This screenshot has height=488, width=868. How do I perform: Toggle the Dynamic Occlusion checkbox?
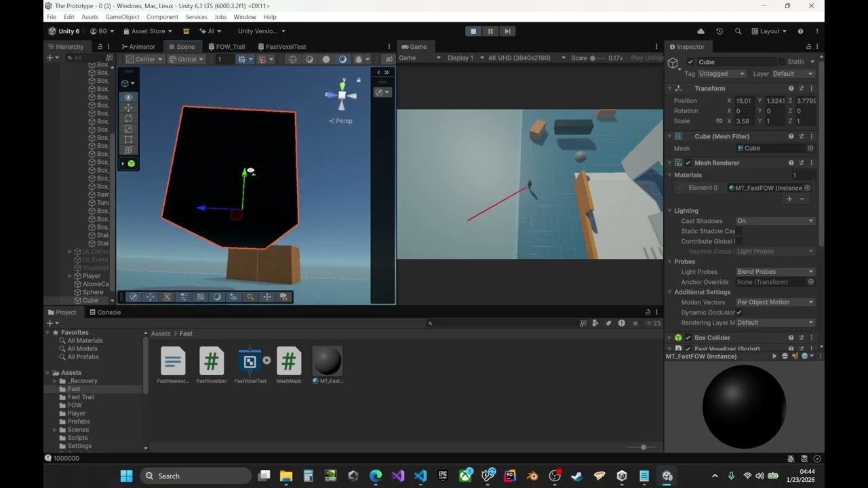tap(739, 312)
